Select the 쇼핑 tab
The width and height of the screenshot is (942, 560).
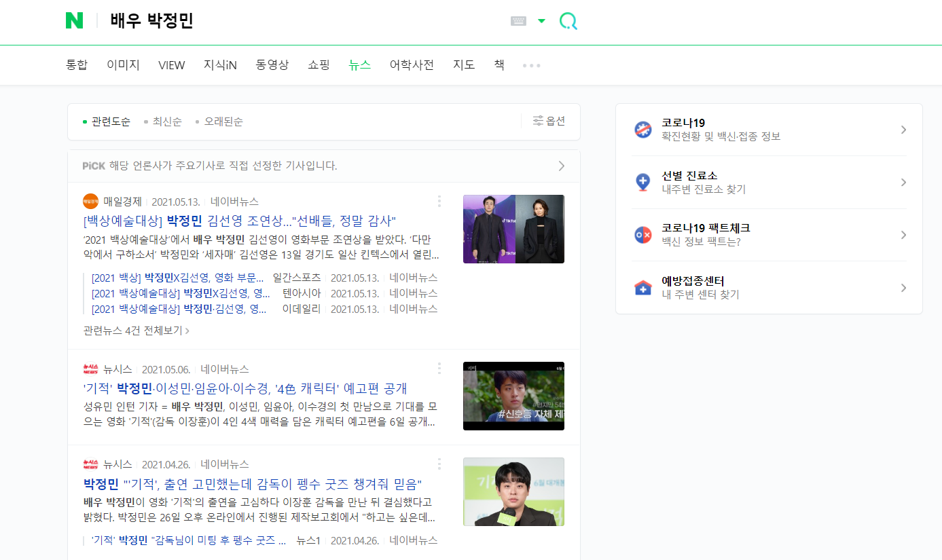319,65
